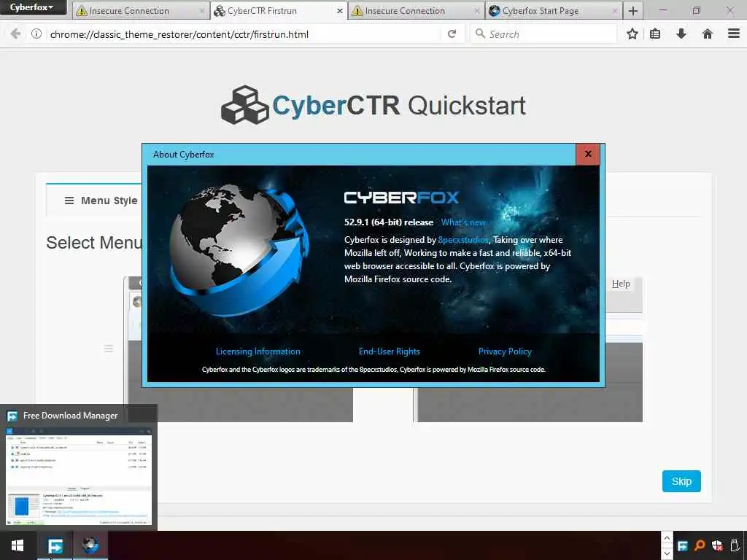Open the Cyberfox application menu button

click(32, 7)
